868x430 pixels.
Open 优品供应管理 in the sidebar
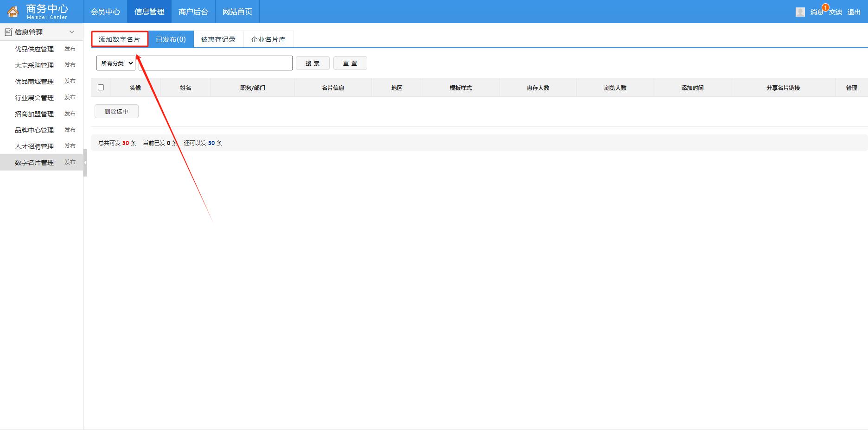click(34, 49)
